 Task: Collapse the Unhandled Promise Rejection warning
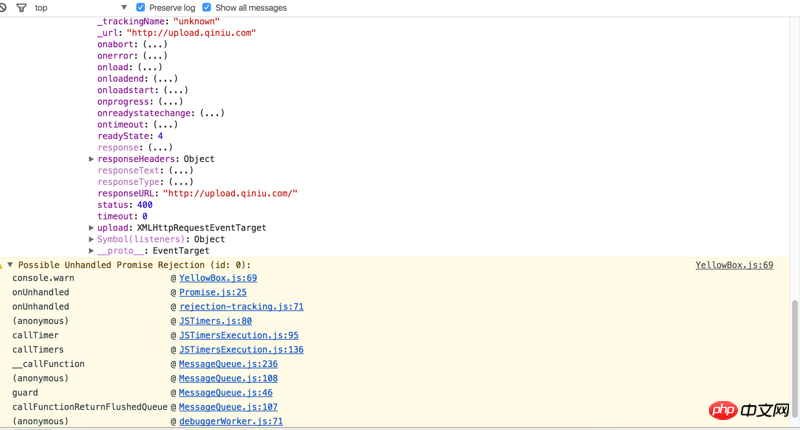11,265
